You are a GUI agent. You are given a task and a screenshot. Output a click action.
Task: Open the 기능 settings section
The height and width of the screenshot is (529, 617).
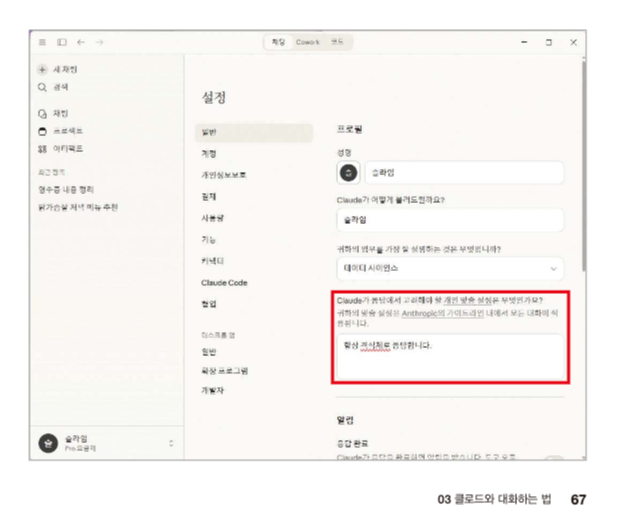tap(209, 239)
